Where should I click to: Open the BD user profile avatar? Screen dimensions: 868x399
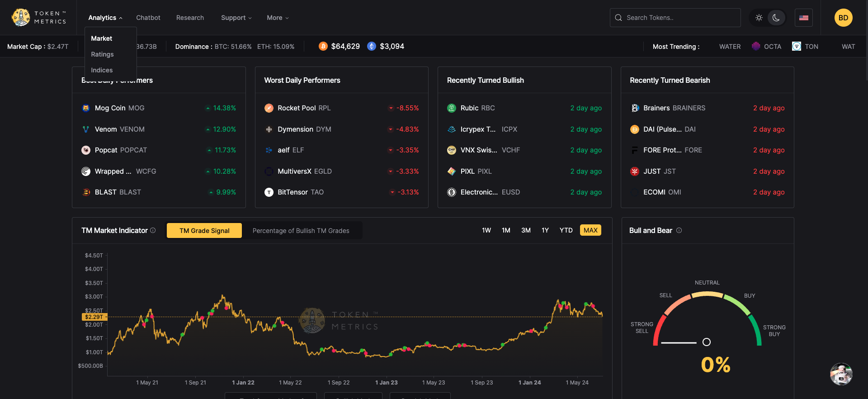844,18
